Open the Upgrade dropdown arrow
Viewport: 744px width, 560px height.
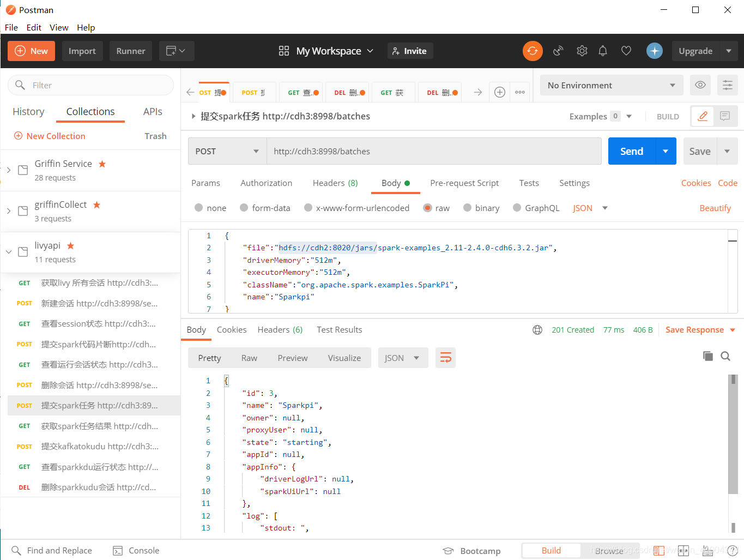pos(729,51)
